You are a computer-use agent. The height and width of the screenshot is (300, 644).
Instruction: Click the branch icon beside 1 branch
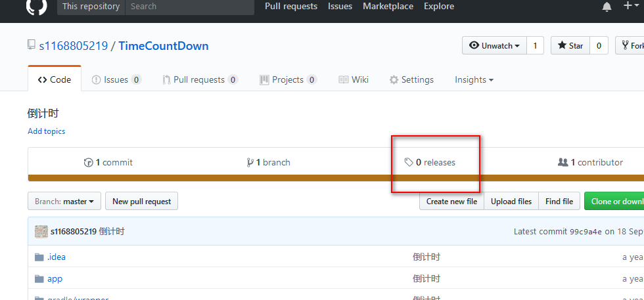250,163
